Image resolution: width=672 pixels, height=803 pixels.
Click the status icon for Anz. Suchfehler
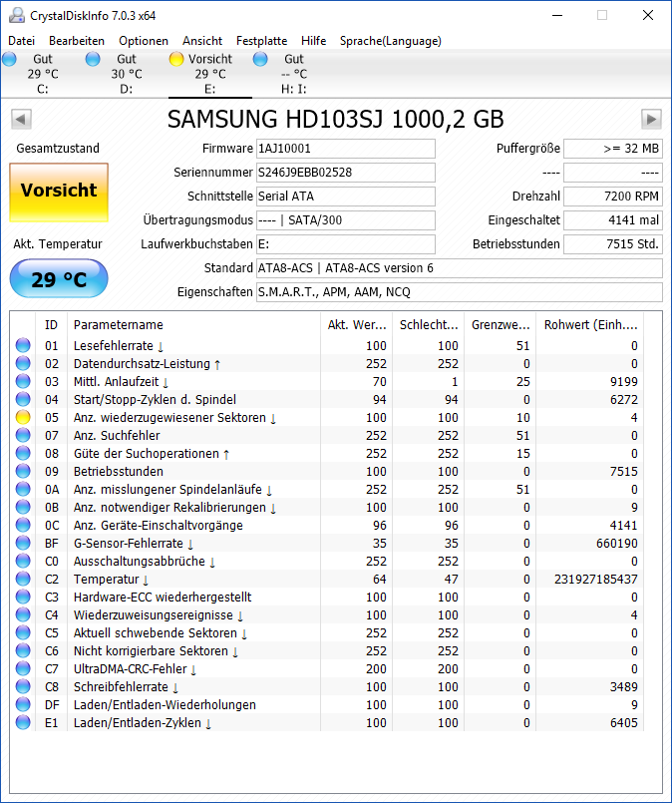pos(23,435)
